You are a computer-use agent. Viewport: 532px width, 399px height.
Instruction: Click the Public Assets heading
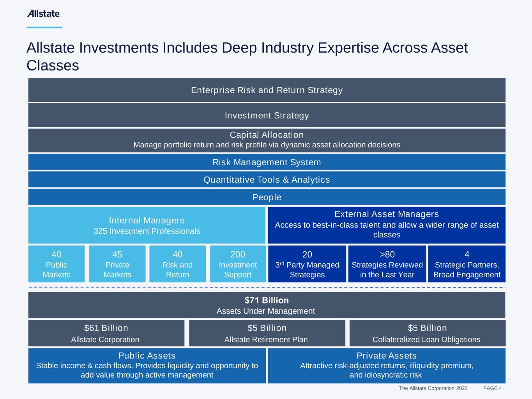(x=147, y=356)
